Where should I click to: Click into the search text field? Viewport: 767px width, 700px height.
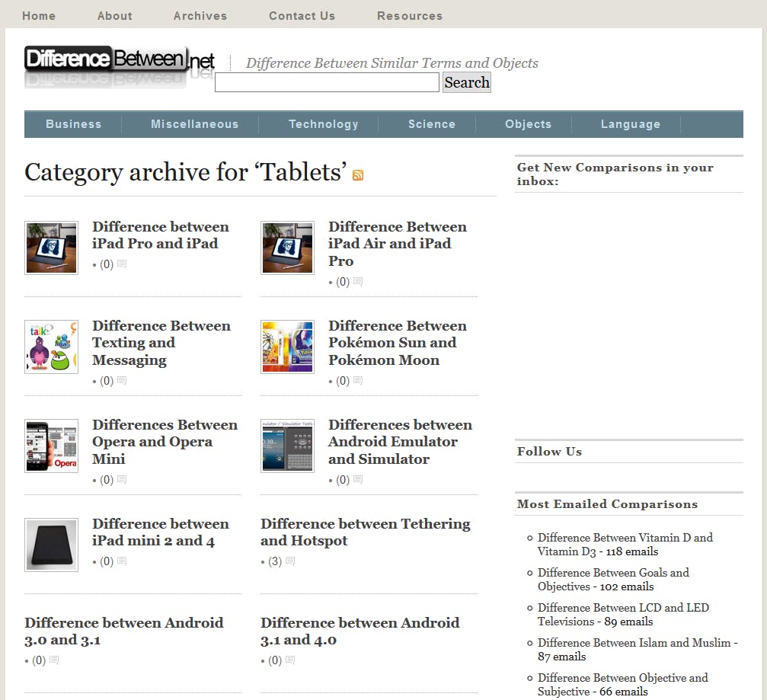pyautogui.click(x=327, y=82)
